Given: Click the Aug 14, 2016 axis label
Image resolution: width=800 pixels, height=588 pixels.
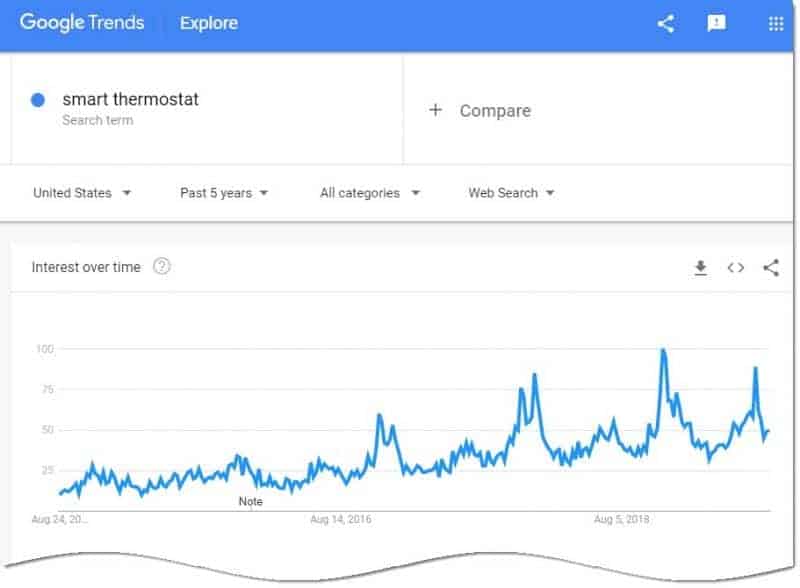Looking at the screenshot, I should point(341,519).
